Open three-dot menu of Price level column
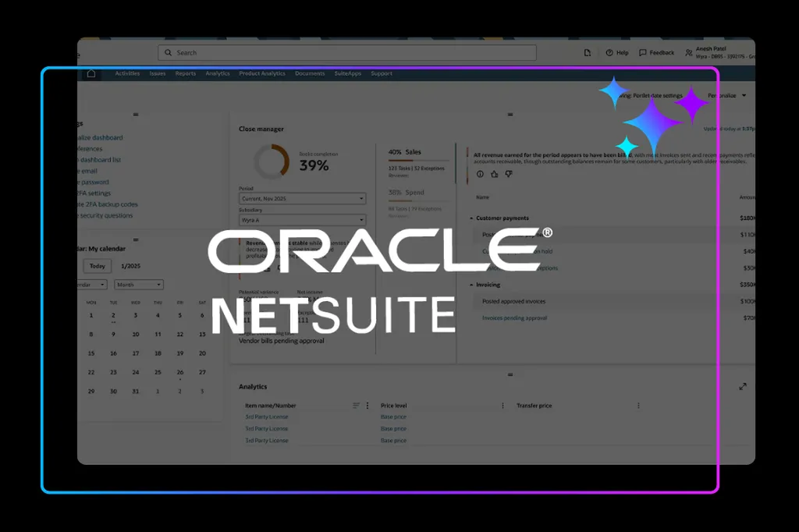 (503, 406)
